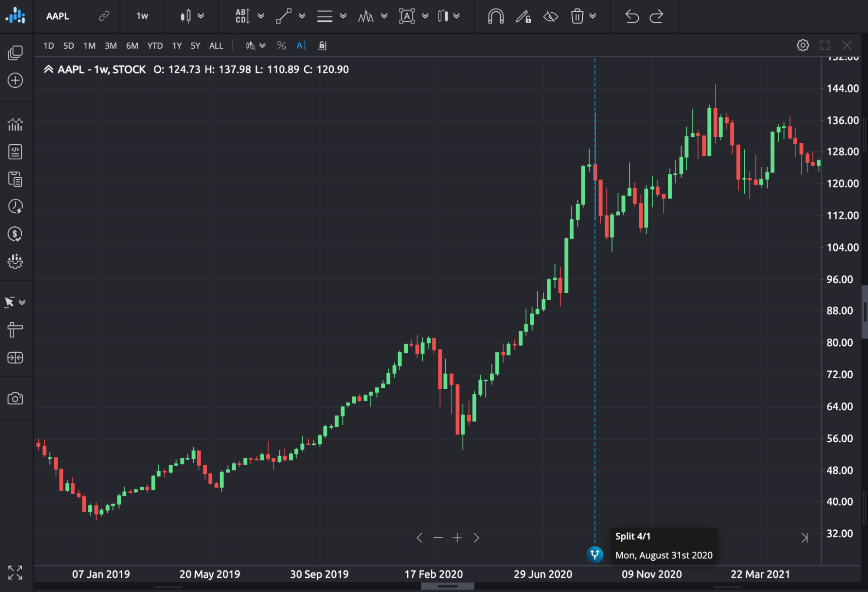
Task: Select the YTD time range
Action: point(155,46)
